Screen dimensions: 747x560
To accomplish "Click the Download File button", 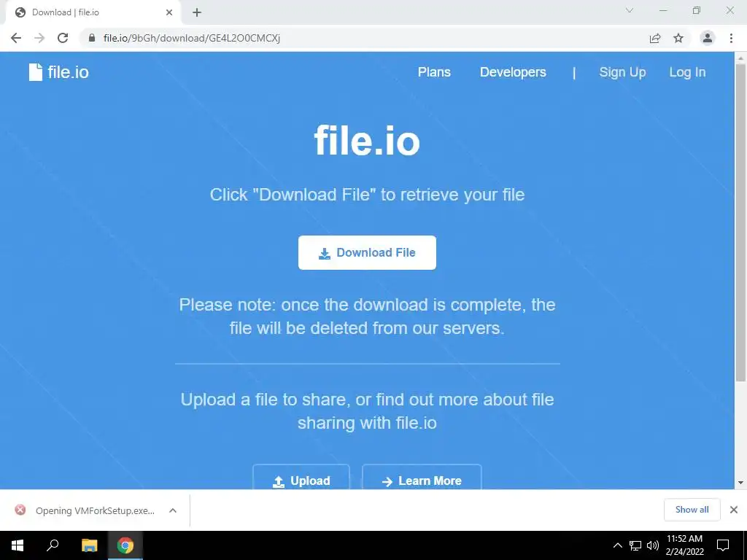I will pos(367,252).
